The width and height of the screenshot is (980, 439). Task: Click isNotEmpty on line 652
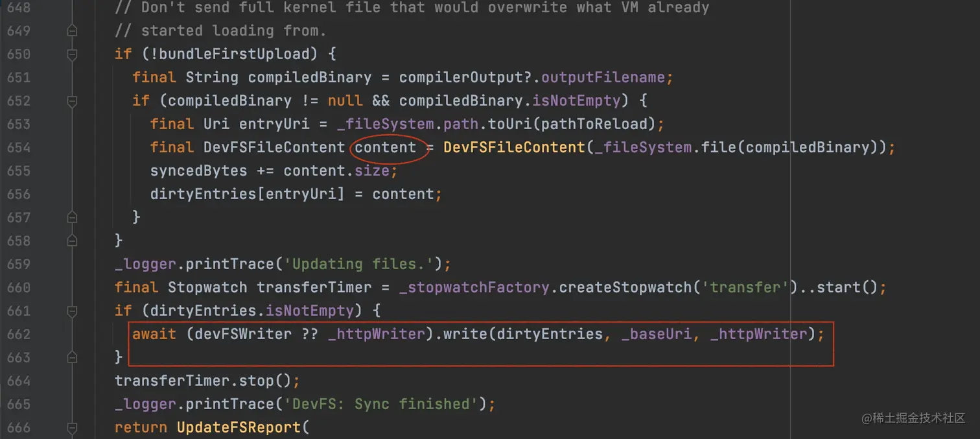click(576, 101)
